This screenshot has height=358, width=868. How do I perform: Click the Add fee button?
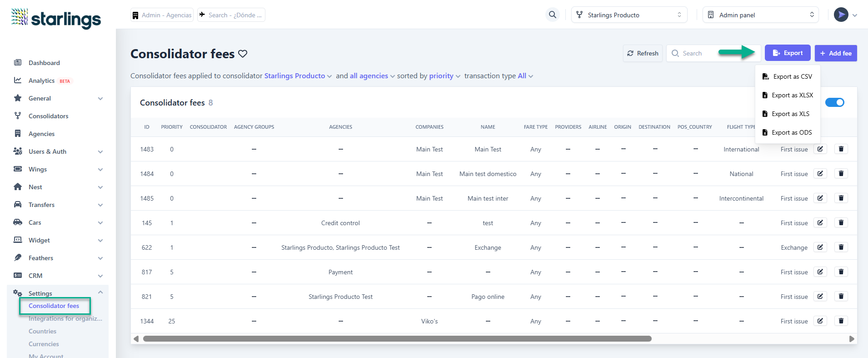[x=835, y=53]
